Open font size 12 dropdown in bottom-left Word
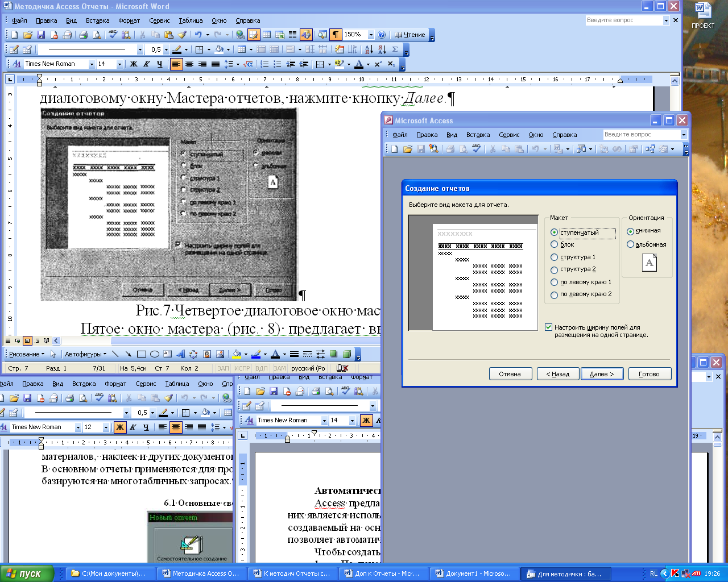 coord(106,427)
